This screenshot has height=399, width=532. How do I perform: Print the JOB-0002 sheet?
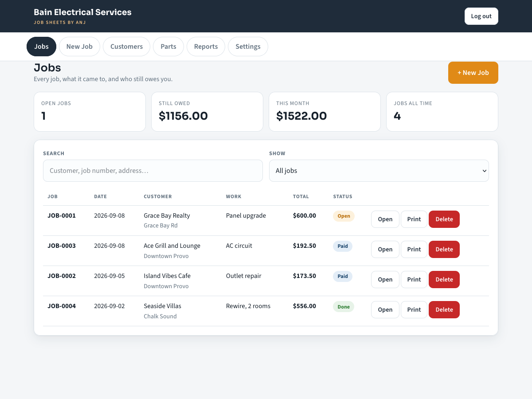tap(414, 279)
